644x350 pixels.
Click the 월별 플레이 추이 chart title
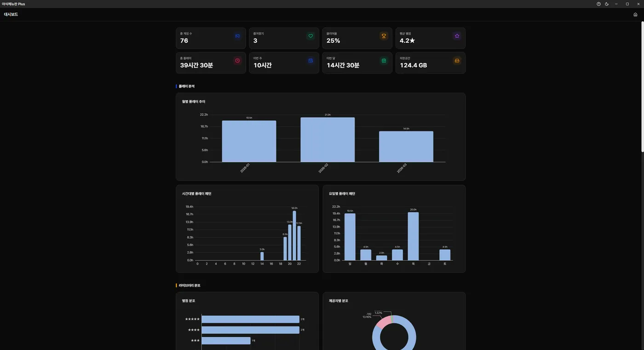coord(194,102)
